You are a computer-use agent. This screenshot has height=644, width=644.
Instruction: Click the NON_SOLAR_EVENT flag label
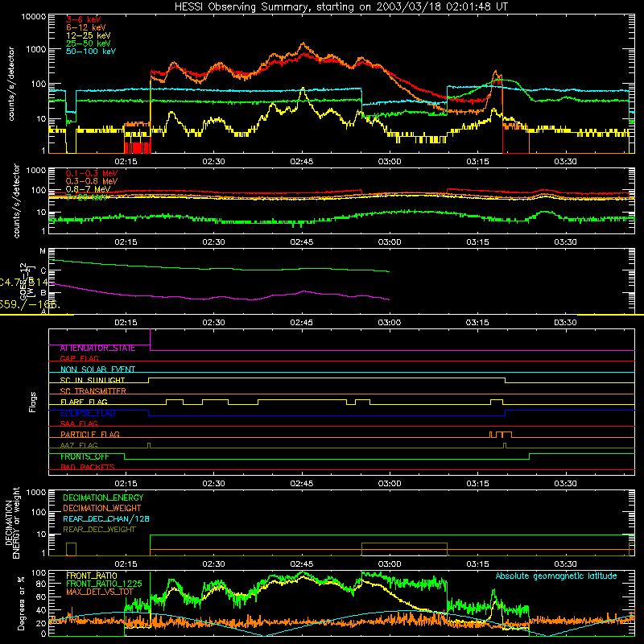point(97,369)
